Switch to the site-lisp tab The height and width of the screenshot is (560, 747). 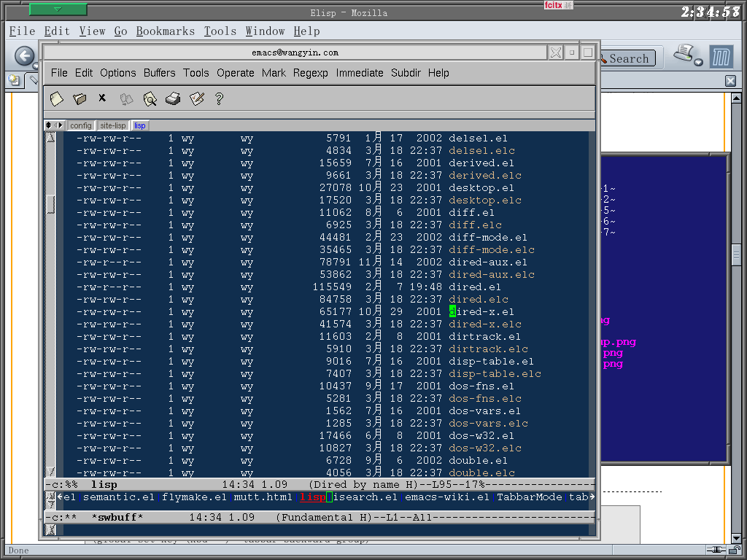pyautogui.click(x=113, y=125)
